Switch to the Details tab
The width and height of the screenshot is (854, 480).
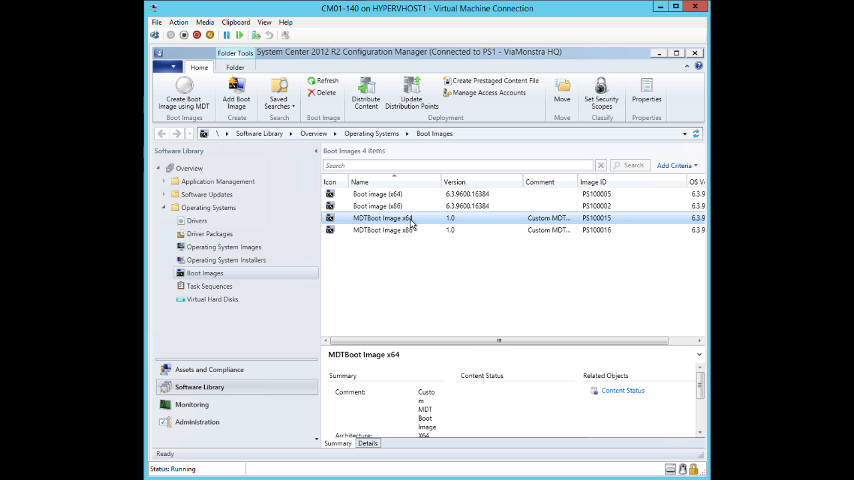click(x=368, y=443)
